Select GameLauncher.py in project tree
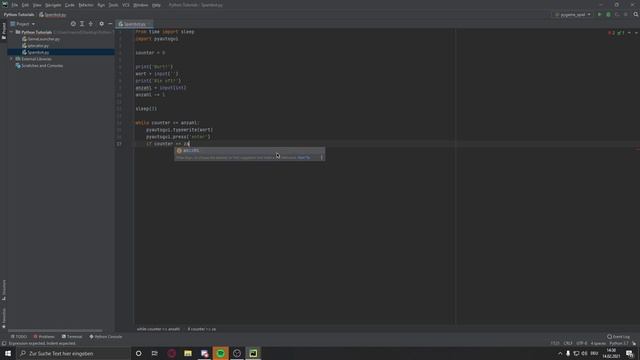This screenshot has width=640, height=360. point(43,39)
